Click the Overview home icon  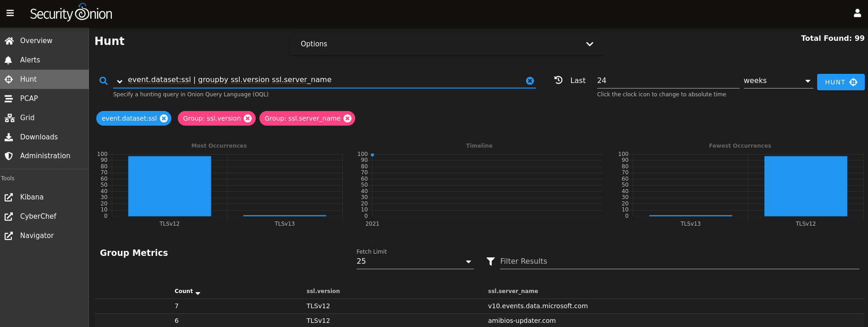click(9, 41)
